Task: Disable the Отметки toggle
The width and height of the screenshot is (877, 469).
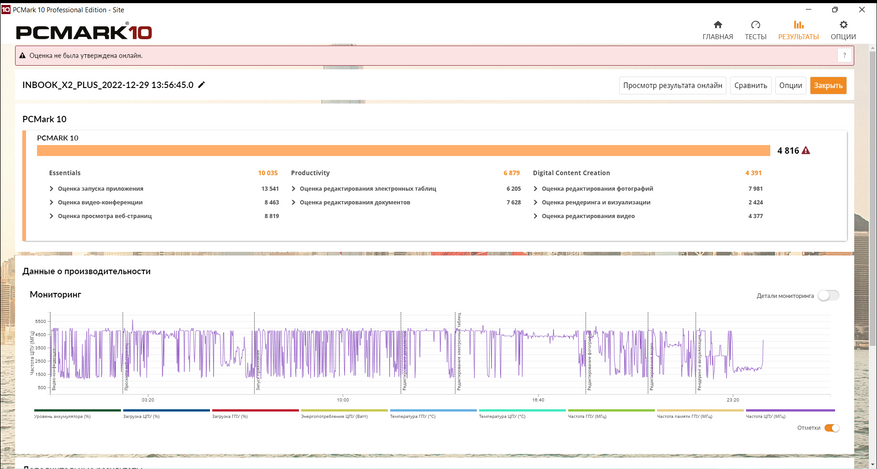Action: 832,428
